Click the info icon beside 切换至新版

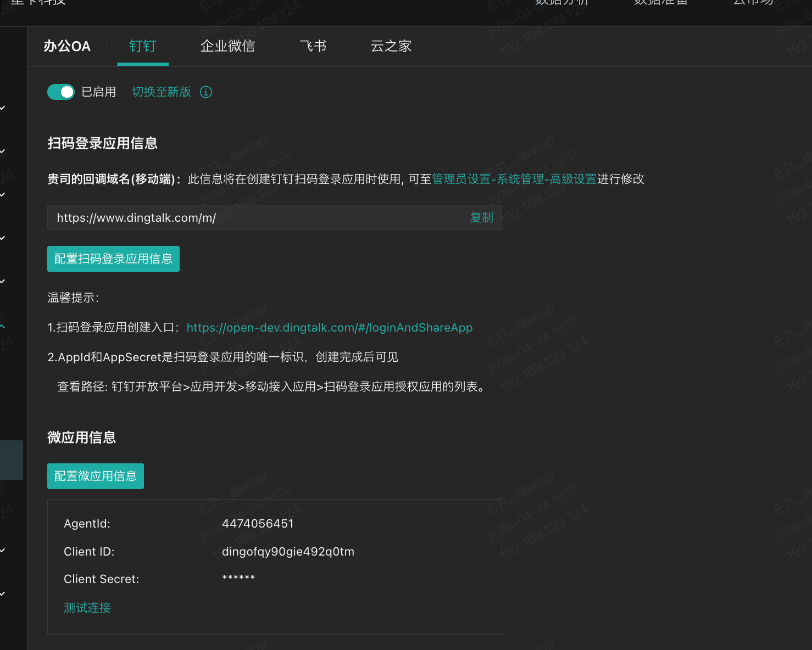[206, 92]
